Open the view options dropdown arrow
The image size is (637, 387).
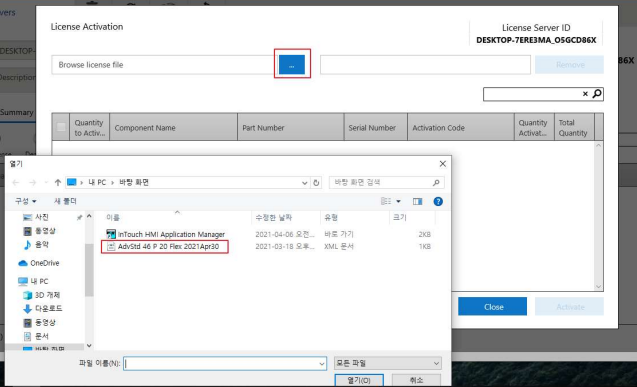pos(398,201)
